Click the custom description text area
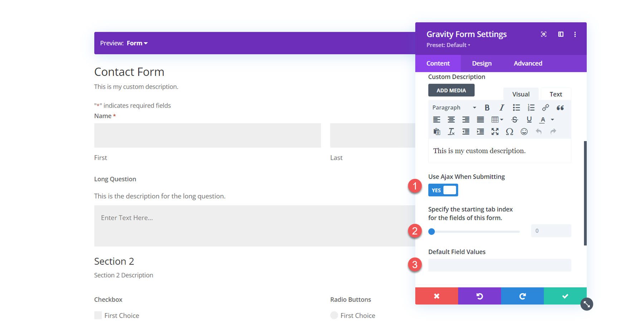The height and width of the screenshot is (321, 644). coord(499,151)
